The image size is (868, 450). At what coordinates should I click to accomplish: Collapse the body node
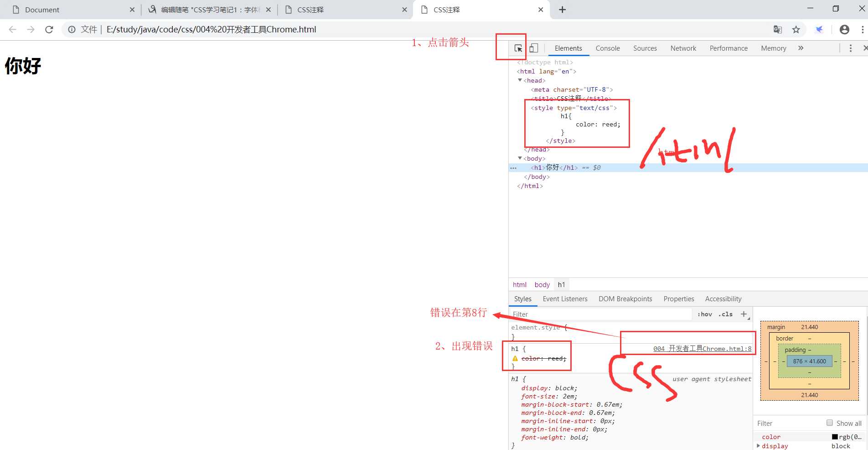tap(520, 158)
